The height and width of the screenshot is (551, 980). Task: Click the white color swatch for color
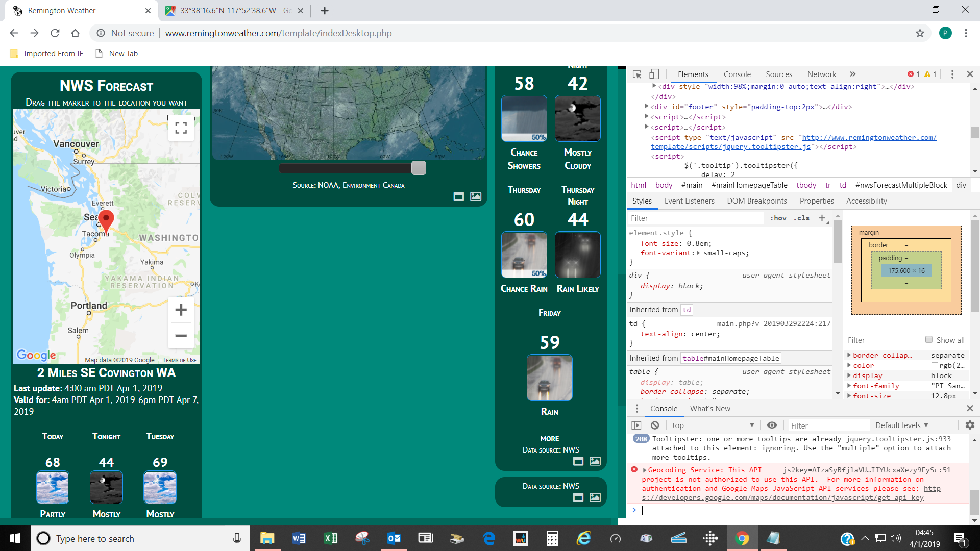[935, 365]
